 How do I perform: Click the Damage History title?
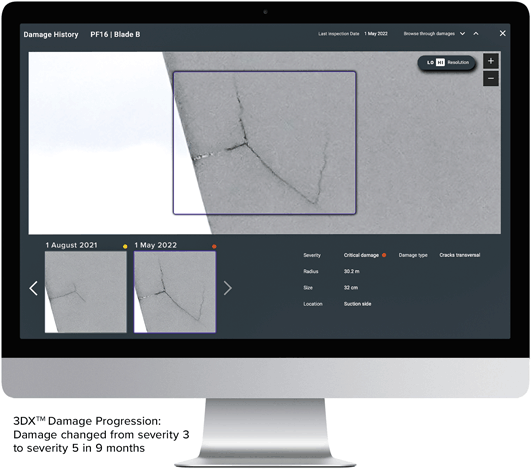[x=51, y=35]
